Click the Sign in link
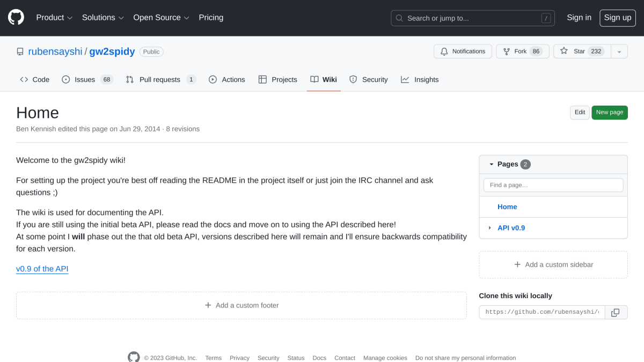Image resolution: width=644 pixels, height=362 pixels. pyautogui.click(x=579, y=18)
